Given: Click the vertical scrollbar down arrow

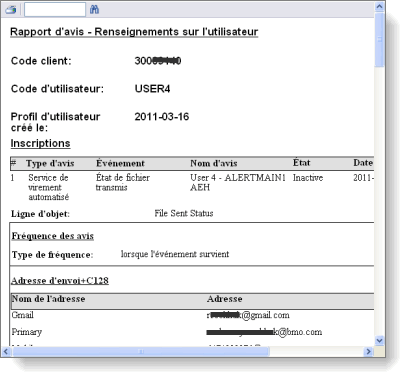Looking at the screenshot, I should (379, 340).
